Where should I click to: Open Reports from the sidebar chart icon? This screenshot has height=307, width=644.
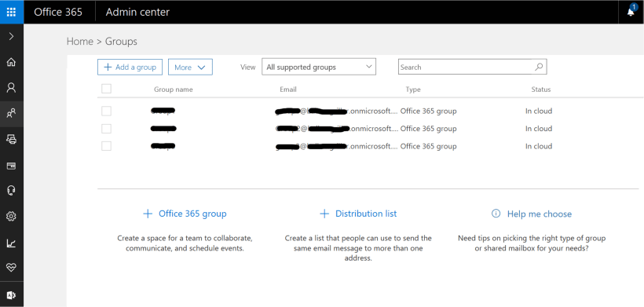[12, 243]
